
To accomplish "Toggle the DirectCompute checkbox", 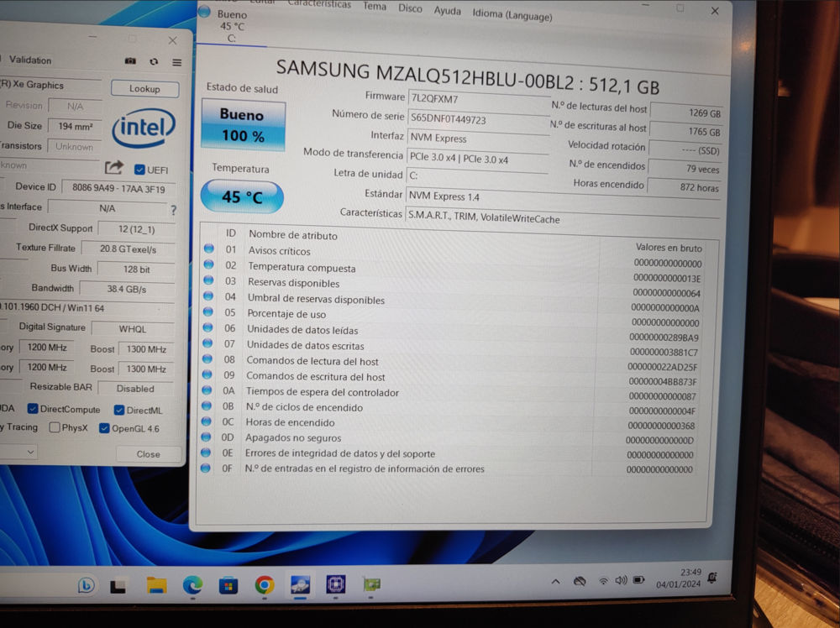I will (x=33, y=409).
